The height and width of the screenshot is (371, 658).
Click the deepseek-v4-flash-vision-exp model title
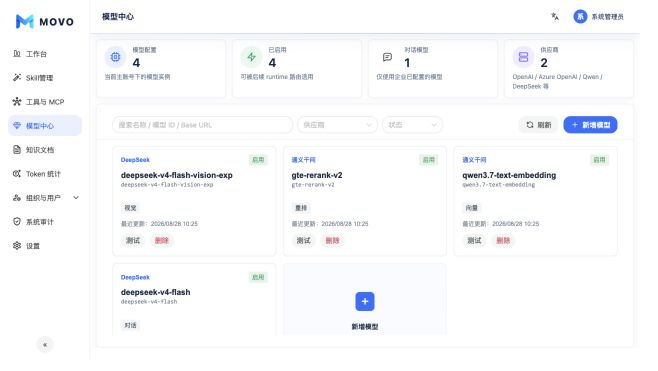(x=177, y=175)
